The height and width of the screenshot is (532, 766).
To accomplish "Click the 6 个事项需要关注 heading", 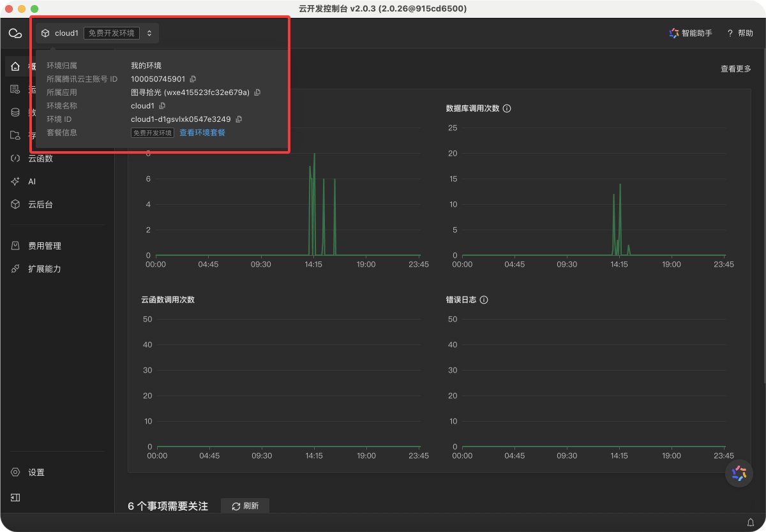I will point(168,506).
